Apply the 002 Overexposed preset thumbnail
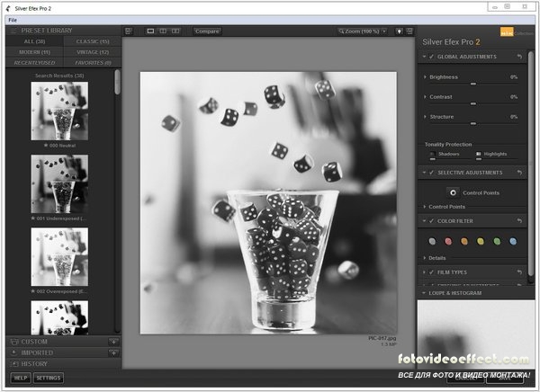The width and height of the screenshot is (540, 392). pyautogui.click(x=59, y=257)
